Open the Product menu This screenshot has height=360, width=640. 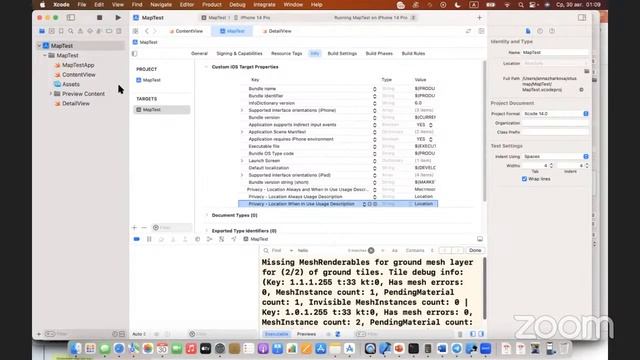[x=211, y=5]
